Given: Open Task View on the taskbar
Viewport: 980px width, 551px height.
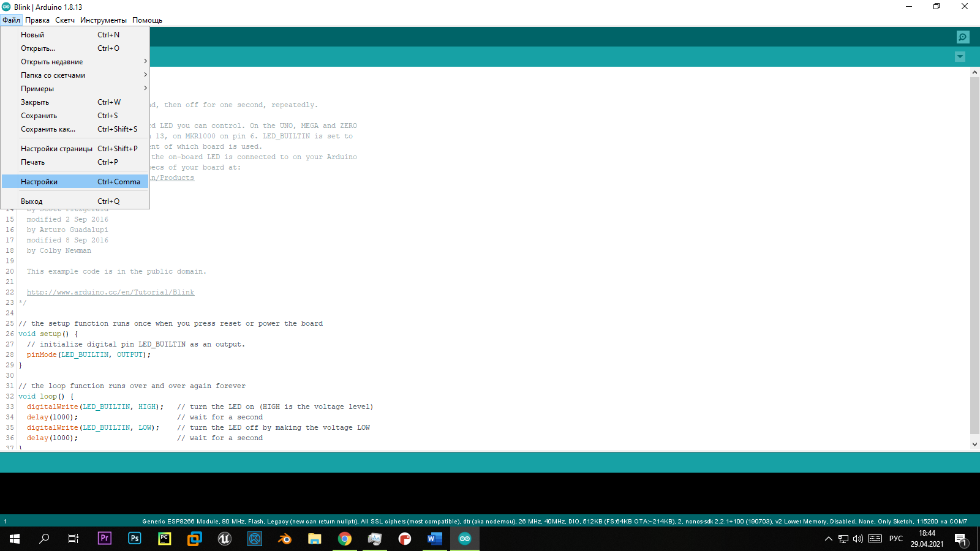Looking at the screenshot, I should pyautogui.click(x=73, y=539).
